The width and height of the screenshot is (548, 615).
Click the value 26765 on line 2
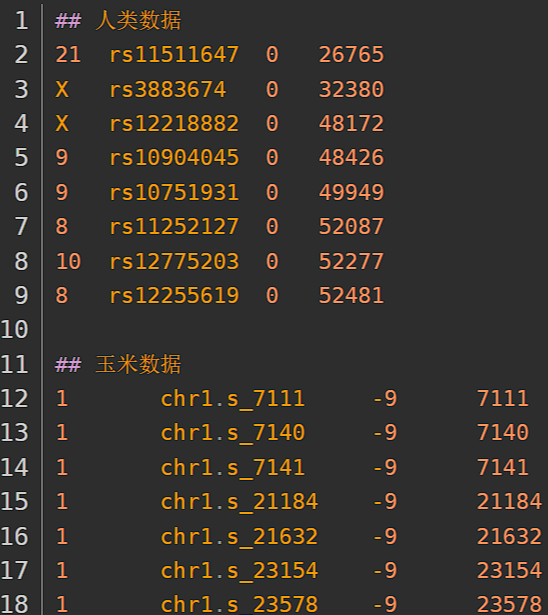351,55
